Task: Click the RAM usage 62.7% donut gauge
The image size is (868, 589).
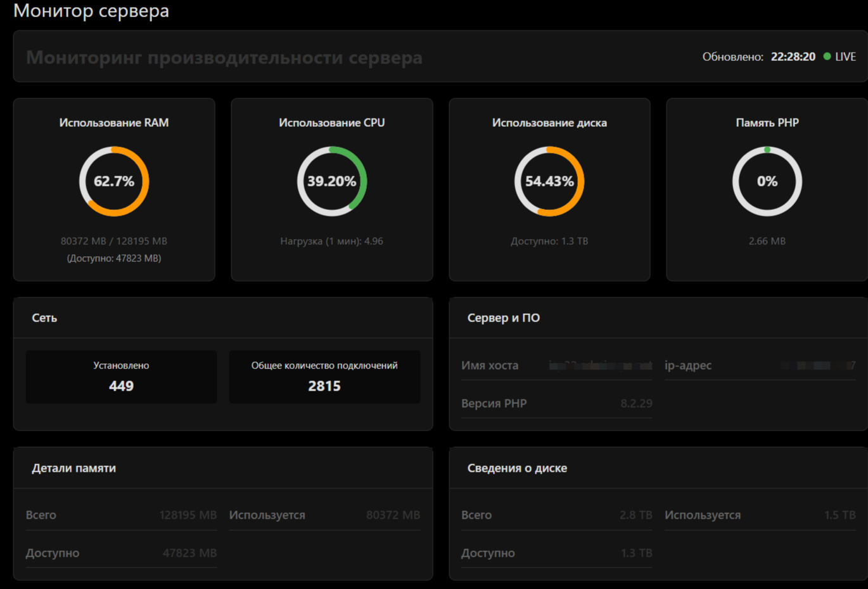Action: coord(114,181)
